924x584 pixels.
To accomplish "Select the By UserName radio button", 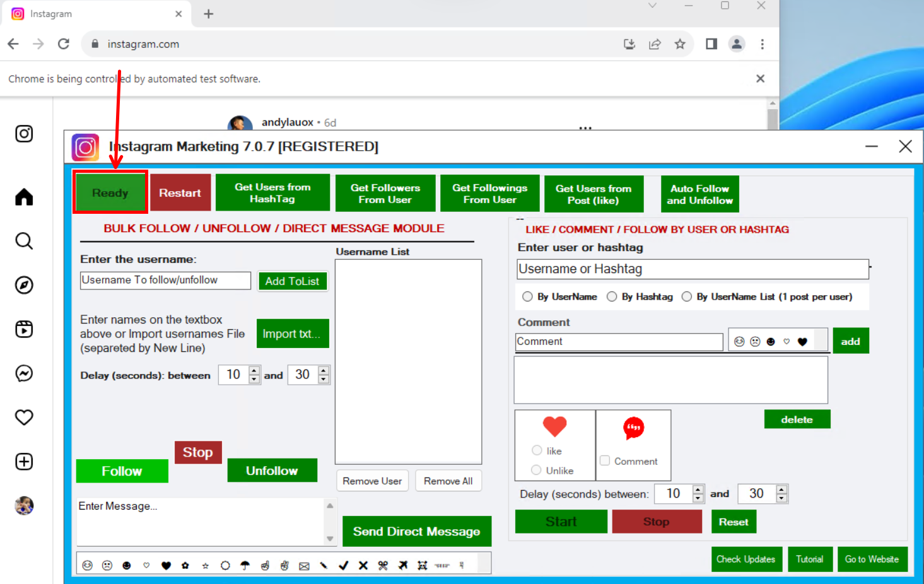I will [x=527, y=296].
